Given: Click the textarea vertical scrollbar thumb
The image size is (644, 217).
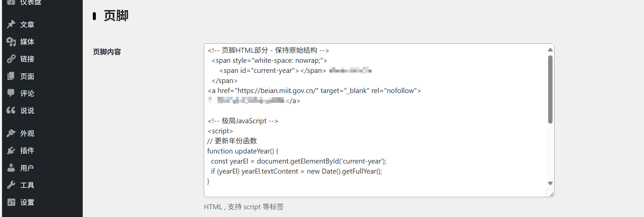Looking at the screenshot, I should tap(550, 89).
